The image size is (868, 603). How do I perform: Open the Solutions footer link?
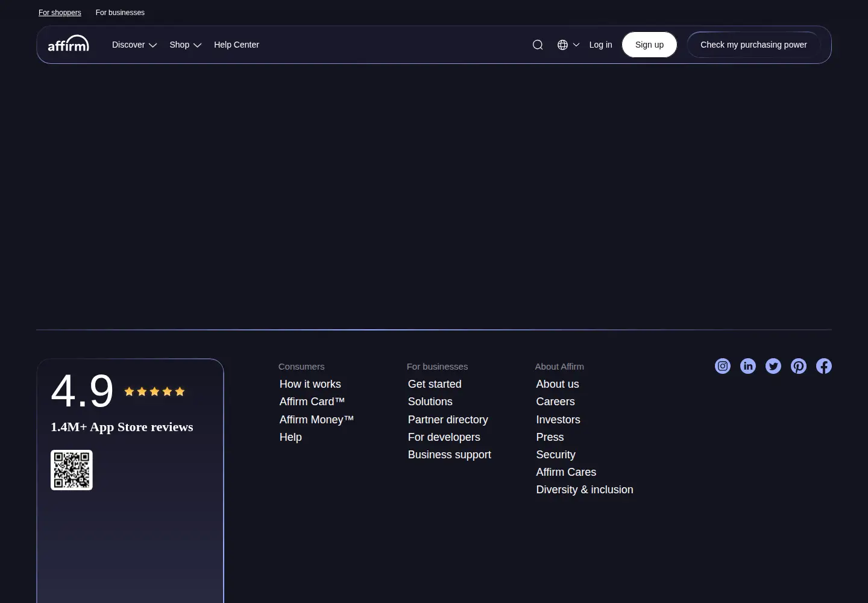[x=430, y=402]
